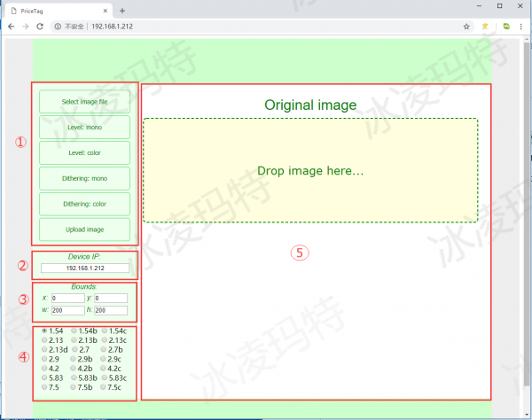Click the green extension icon in toolbar
This screenshot has height=420, width=532.
coord(505,27)
